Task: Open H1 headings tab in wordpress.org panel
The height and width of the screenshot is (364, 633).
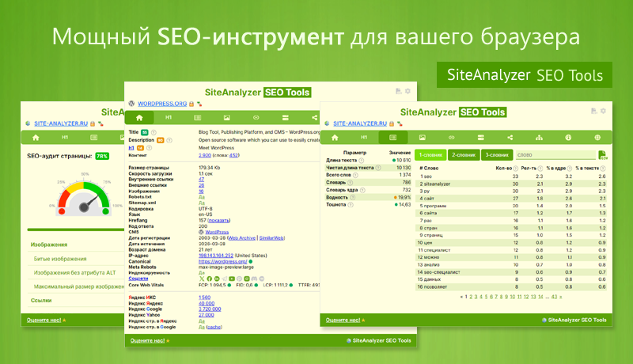Action: coord(169,117)
